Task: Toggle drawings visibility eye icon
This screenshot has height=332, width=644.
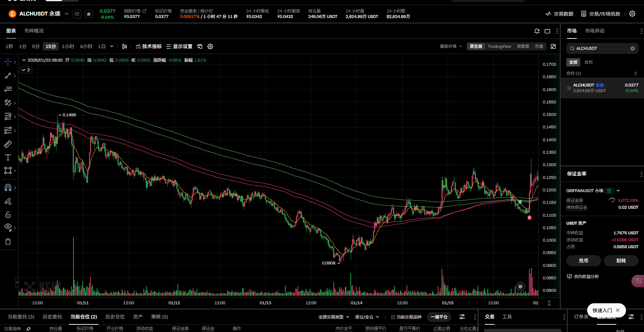Action: click(8, 227)
